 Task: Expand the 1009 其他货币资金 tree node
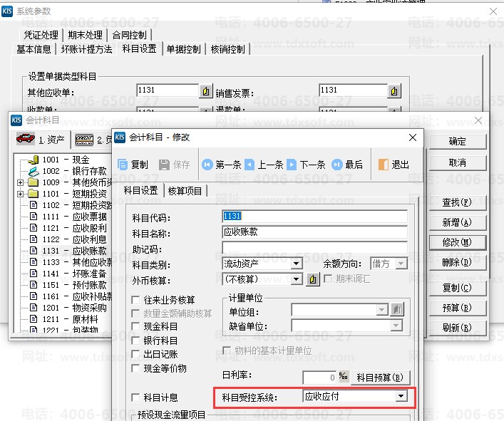coord(19,182)
